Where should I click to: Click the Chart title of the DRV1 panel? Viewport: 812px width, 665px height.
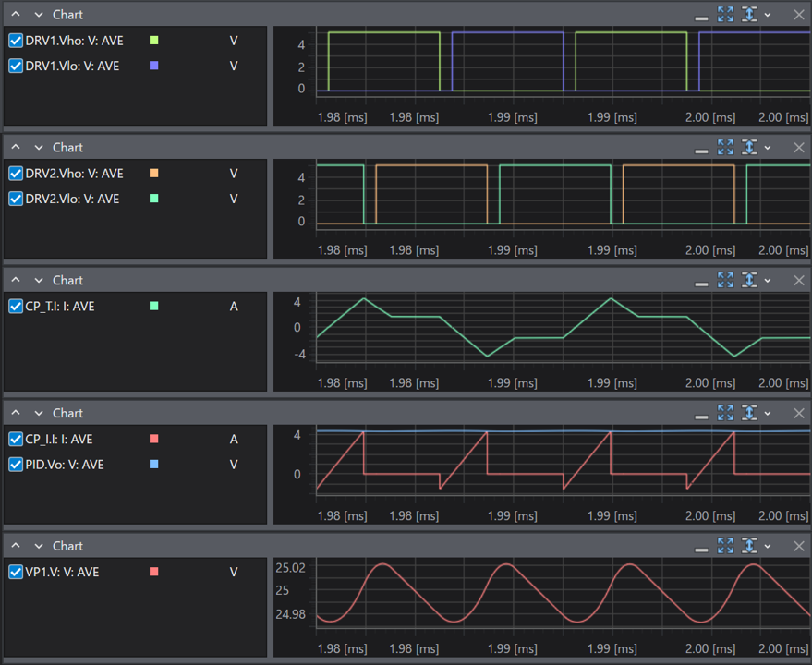click(67, 15)
